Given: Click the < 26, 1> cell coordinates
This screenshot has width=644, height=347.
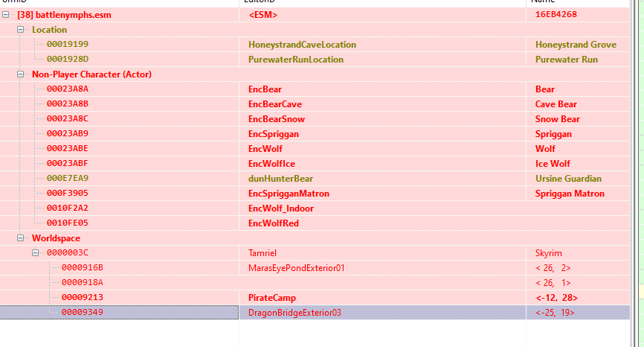Looking at the screenshot, I should (553, 283).
